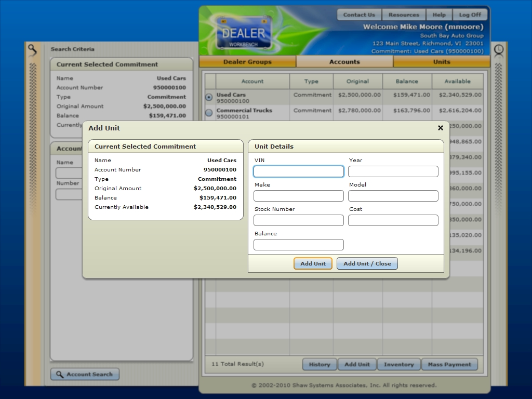Image resolution: width=532 pixels, height=399 pixels.
Task: Open the Resources menu
Action: tap(404, 15)
